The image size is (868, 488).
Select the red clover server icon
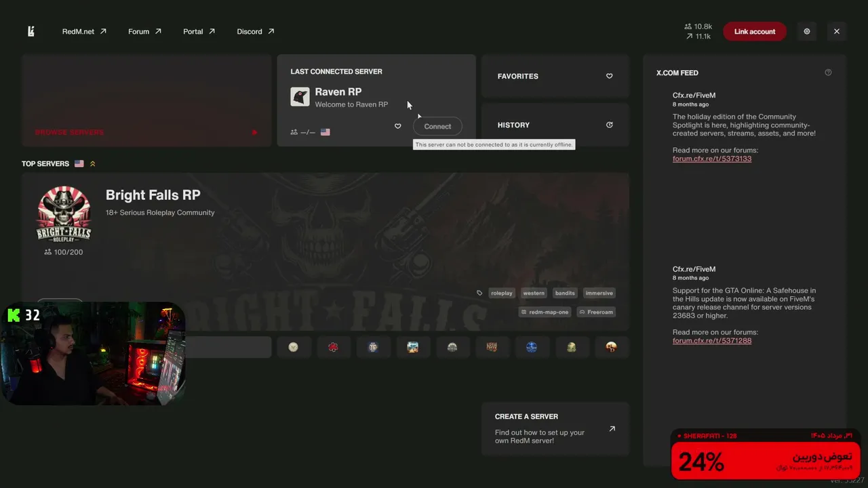click(x=333, y=347)
